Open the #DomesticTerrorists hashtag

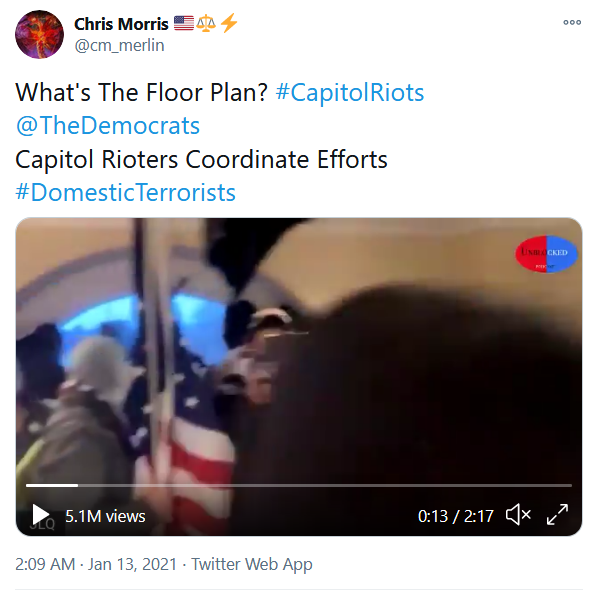[x=125, y=192]
